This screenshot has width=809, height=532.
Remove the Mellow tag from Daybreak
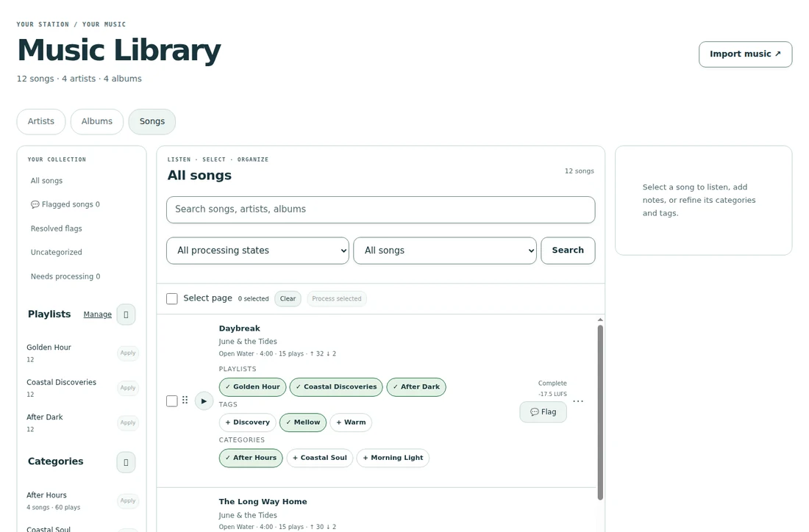coord(303,423)
